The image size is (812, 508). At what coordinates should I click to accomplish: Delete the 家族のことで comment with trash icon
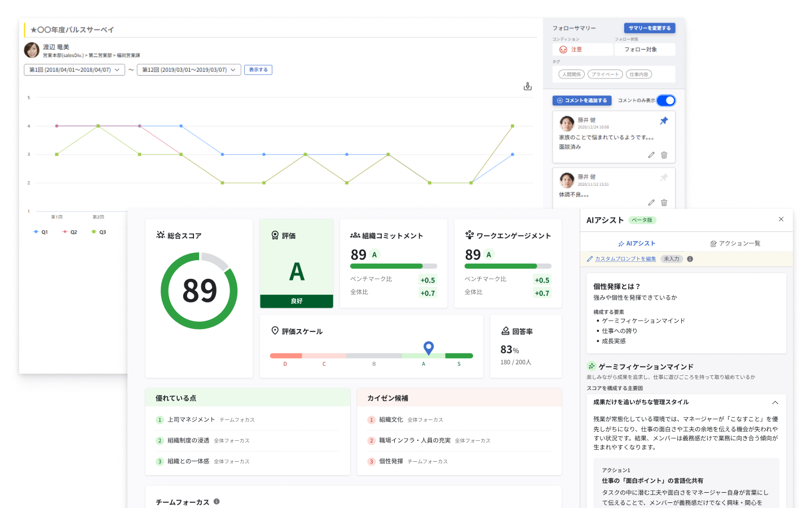[x=664, y=155]
